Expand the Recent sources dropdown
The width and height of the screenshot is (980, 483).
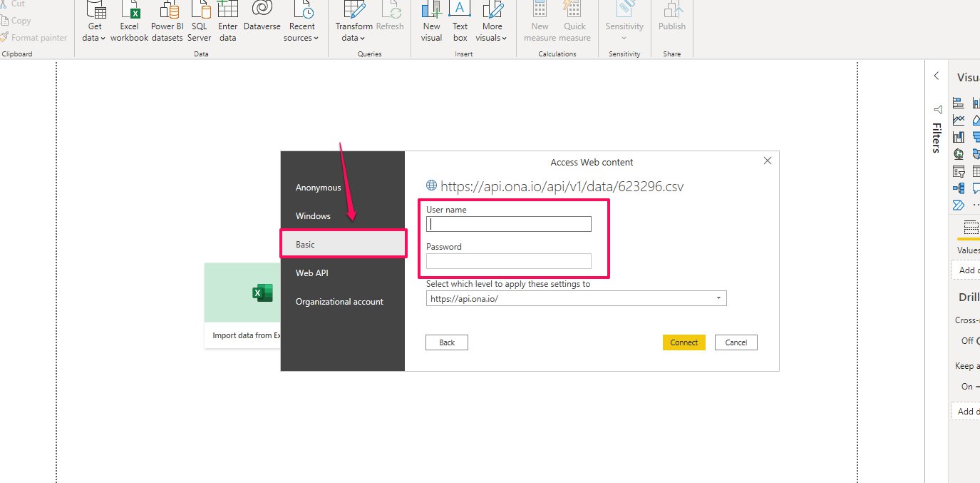pos(302,22)
